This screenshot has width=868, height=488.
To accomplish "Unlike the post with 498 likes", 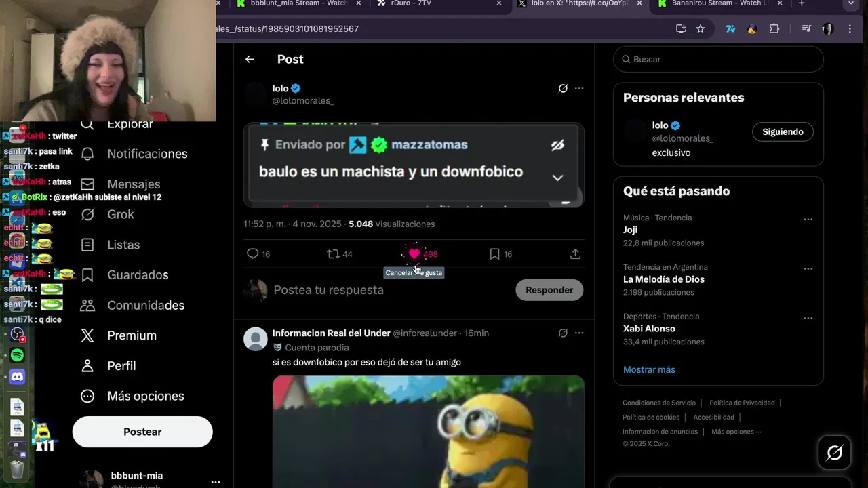I will click(x=414, y=254).
